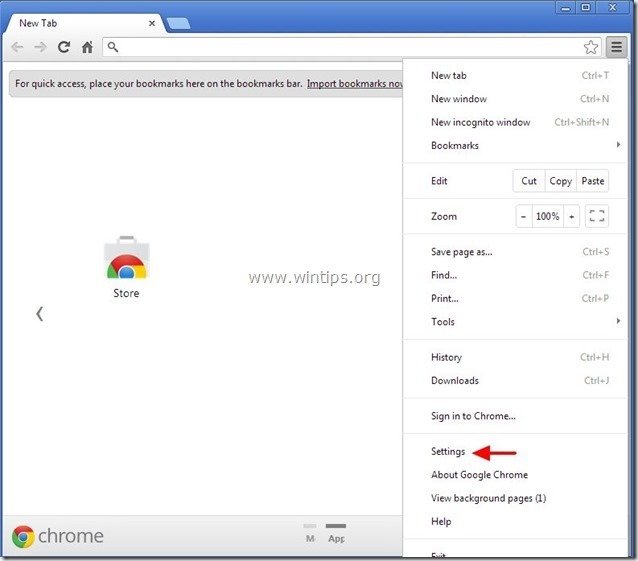The height and width of the screenshot is (561, 638).
Task: Click the Paste button
Action: point(592,181)
